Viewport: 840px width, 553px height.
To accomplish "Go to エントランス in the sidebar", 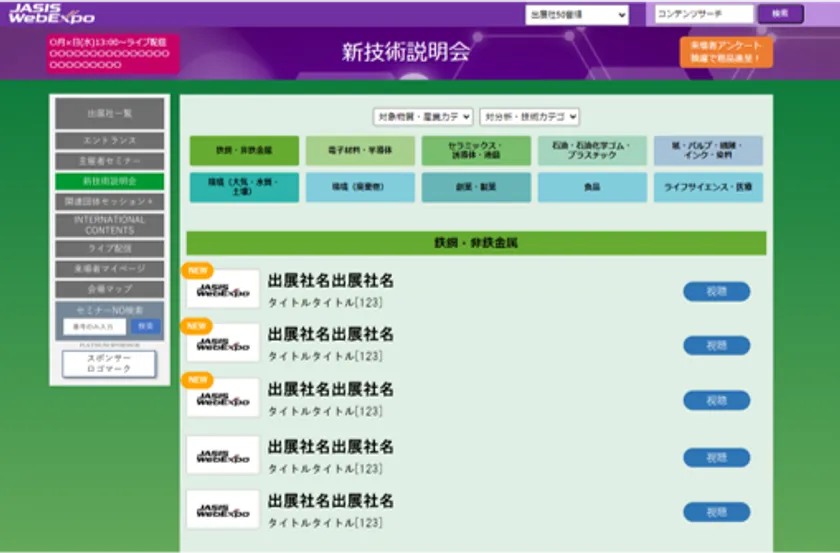I will point(109,141).
